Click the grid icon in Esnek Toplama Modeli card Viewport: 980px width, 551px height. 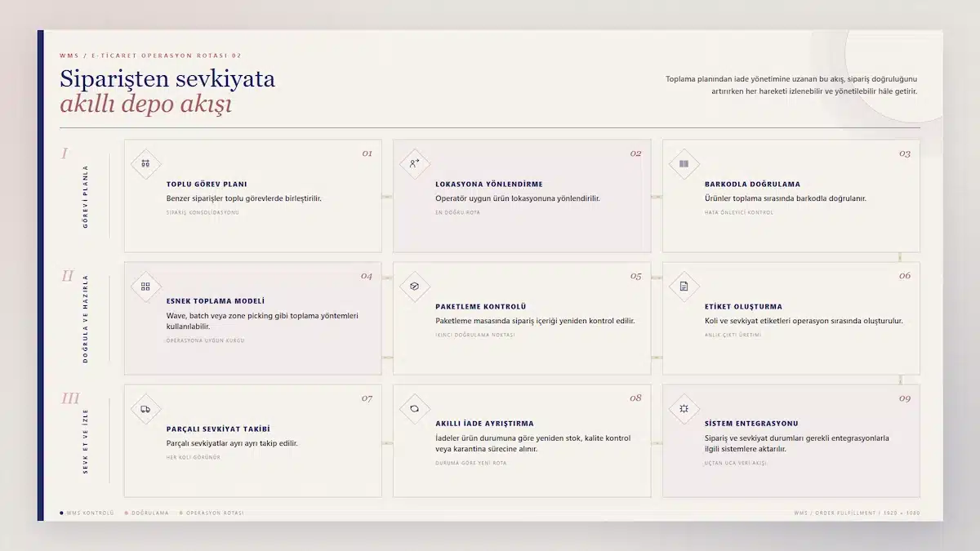pos(145,287)
